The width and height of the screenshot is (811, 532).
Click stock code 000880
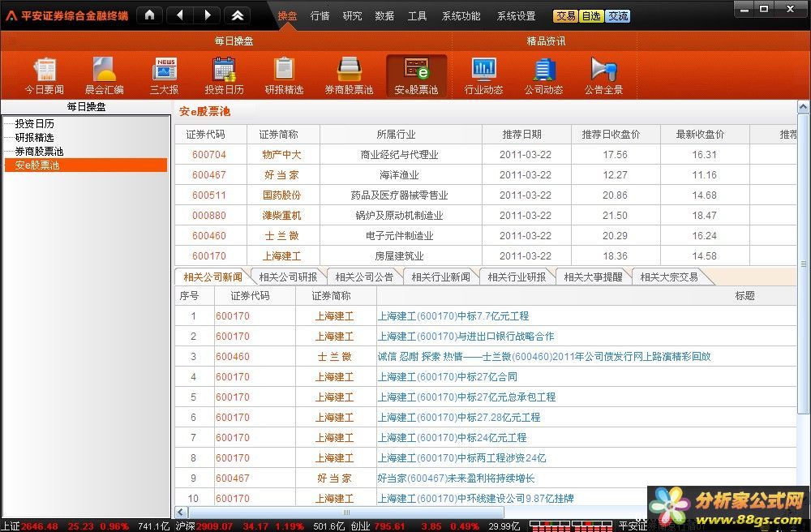(209, 215)
